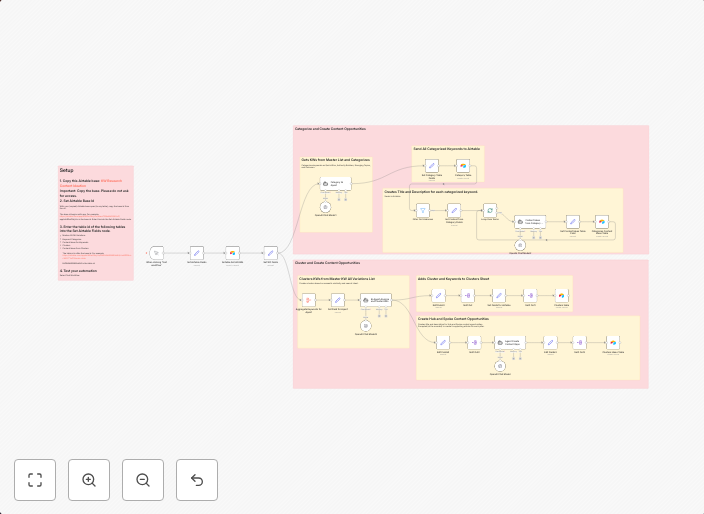Select the manual 'Test workflow' trigger node
The width and height of the screenshot is (704, 514).
(157, 253)
